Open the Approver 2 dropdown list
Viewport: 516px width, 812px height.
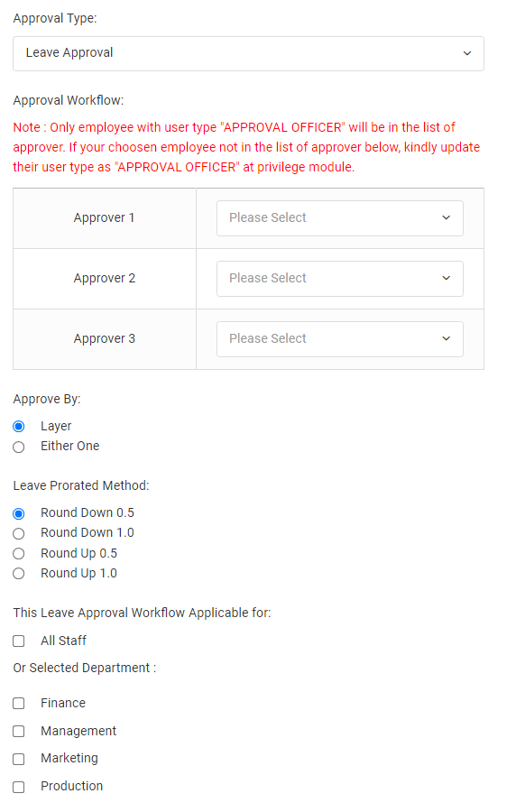tap(339, 279)
